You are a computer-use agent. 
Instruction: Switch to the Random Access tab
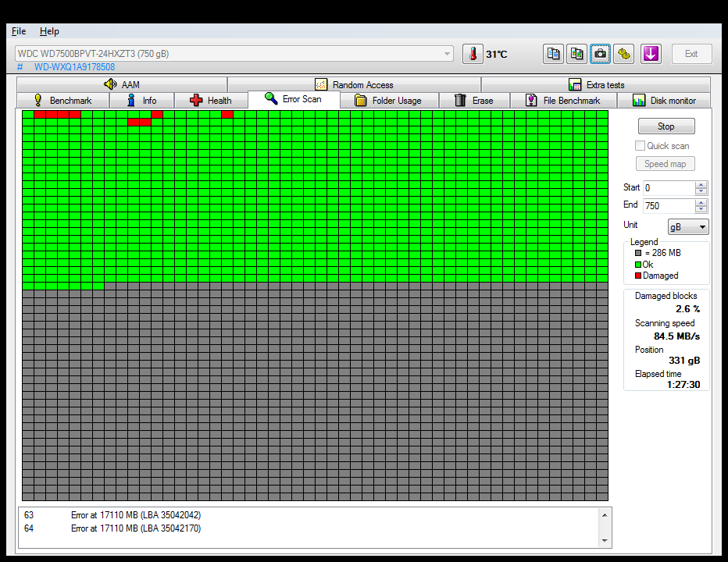tap(354, 85)
